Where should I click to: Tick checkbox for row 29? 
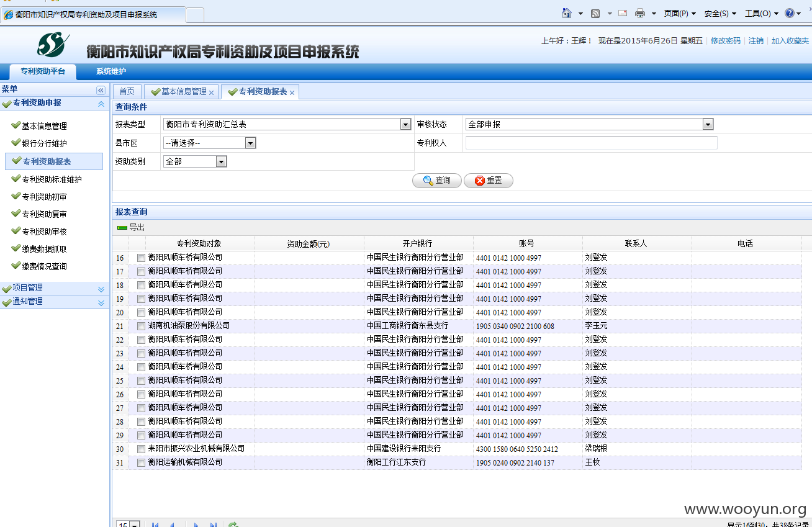141,435
